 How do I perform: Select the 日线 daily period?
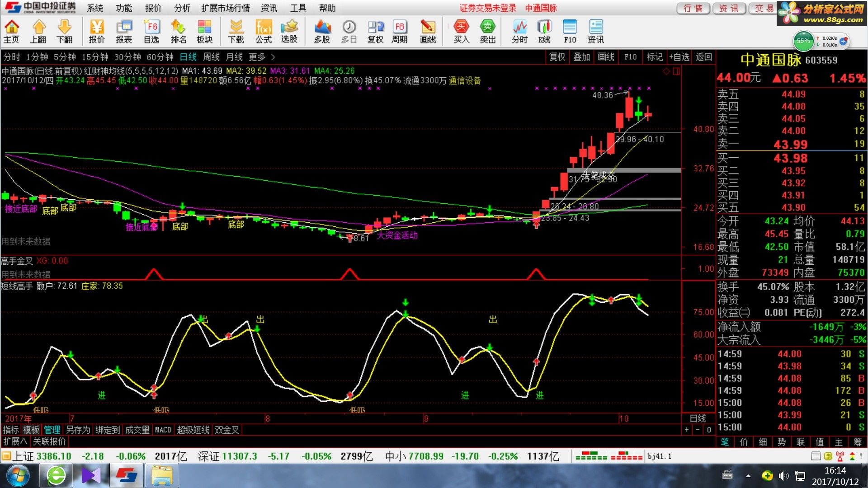pyautogui.click(x=188, y=57)
